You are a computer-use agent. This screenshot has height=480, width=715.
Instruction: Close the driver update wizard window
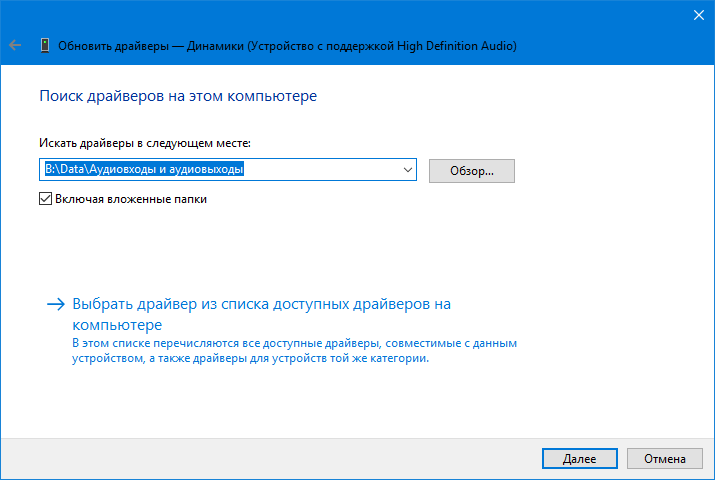click(697, 14)
